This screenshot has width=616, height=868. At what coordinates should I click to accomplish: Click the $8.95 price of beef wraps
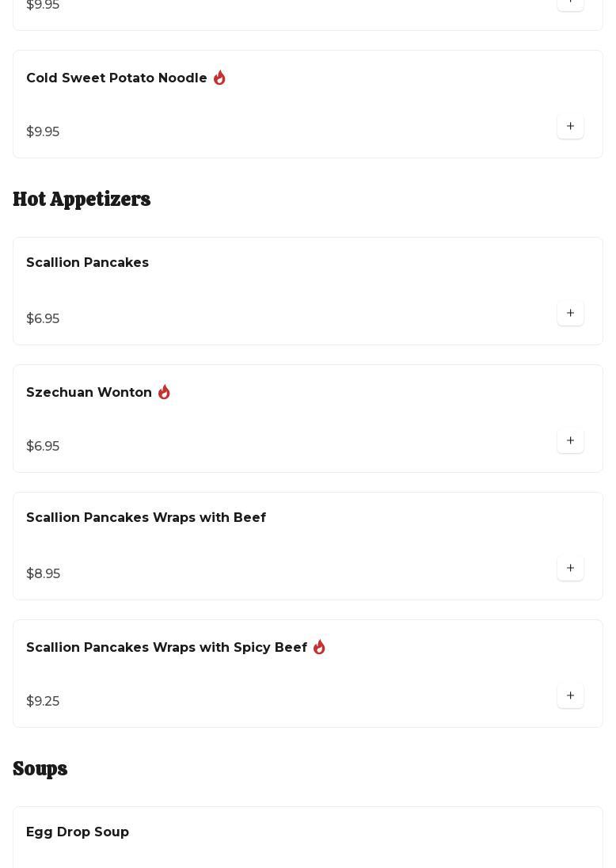[43, 573]
